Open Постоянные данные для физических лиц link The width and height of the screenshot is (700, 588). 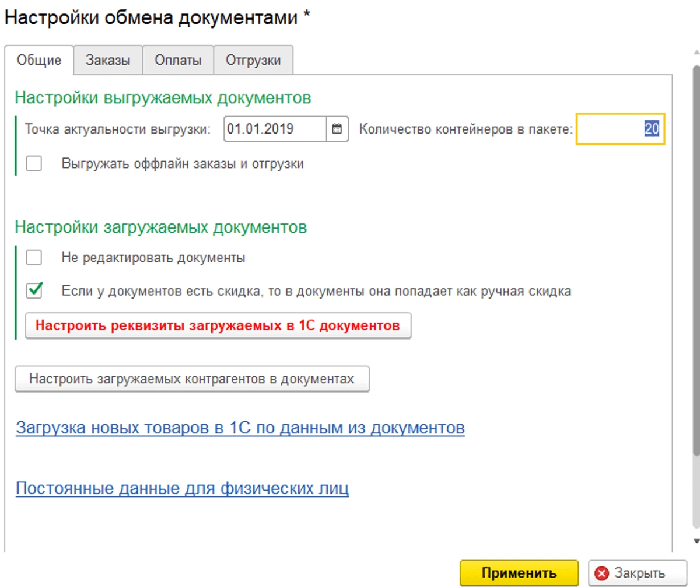pos(182,488)
